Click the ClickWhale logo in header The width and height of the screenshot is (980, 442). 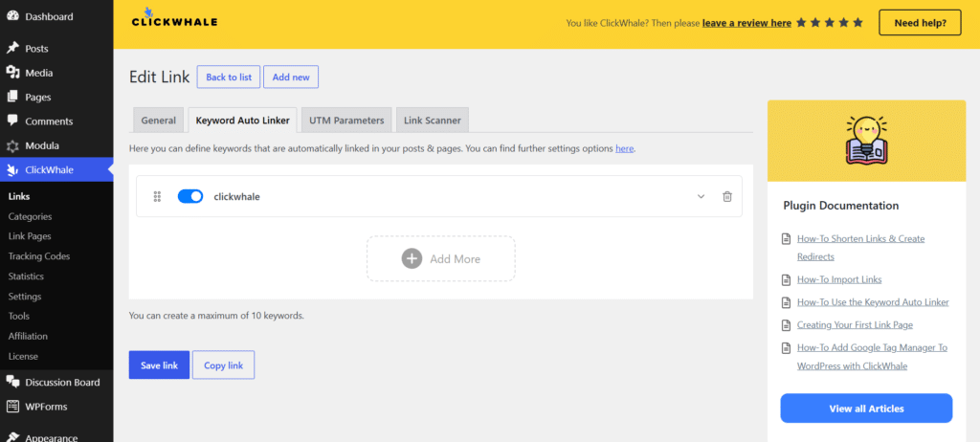click(x=174, y=18)
